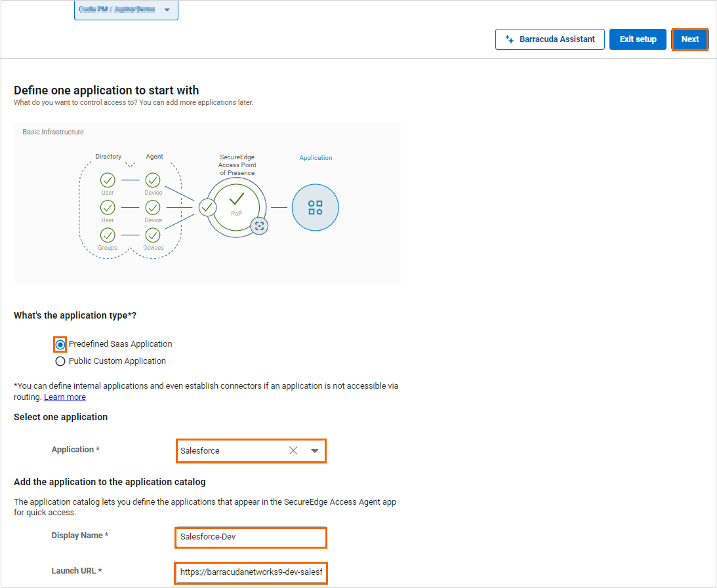This screenshot has width=717, height=588.
Task: Click the Barracuda Assistant button
Action: pos(550,39)
